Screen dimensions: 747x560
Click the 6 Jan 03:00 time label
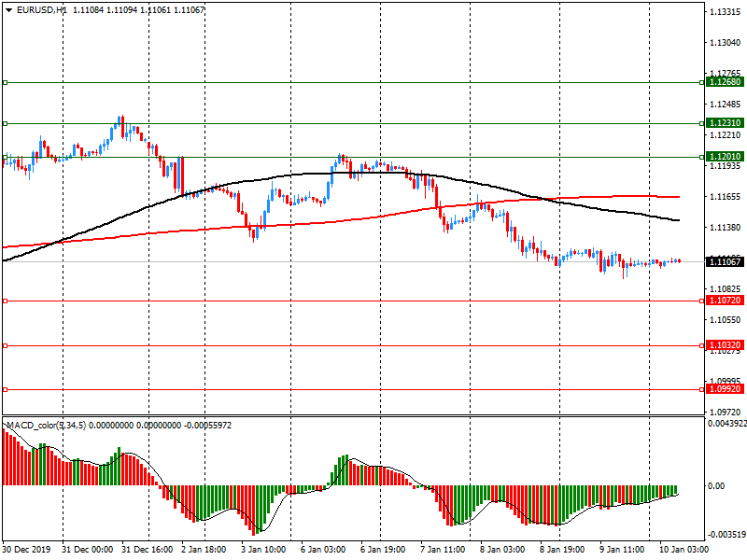coord(322,551)
